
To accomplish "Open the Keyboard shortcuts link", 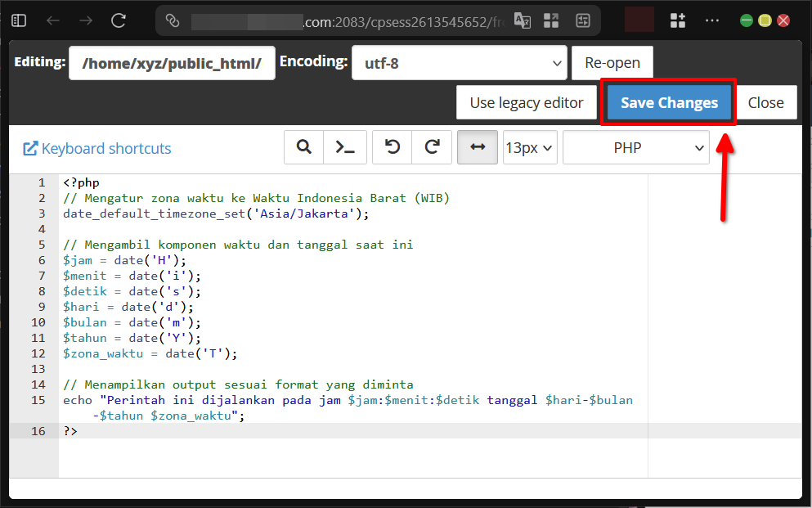I will click(x=97, y=148).
